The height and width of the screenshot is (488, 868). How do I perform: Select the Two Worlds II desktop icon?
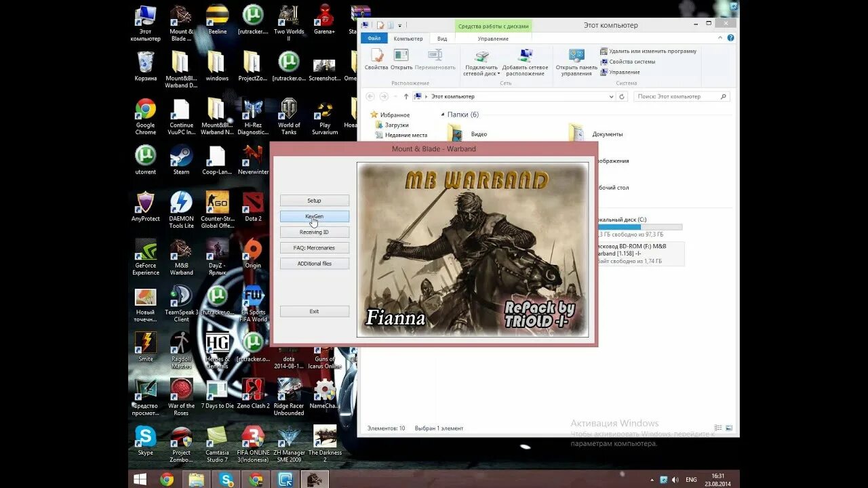coord(289,22)
